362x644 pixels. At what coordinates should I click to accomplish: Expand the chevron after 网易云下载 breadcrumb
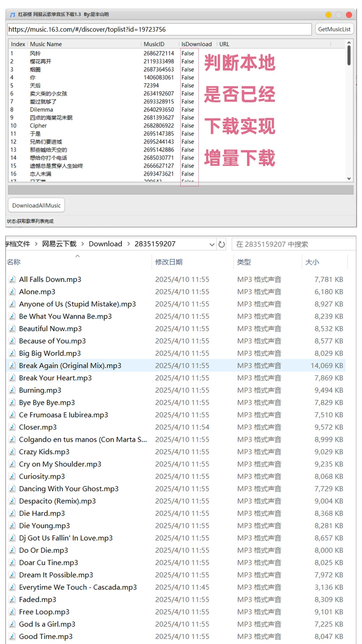tap(82, 244)
